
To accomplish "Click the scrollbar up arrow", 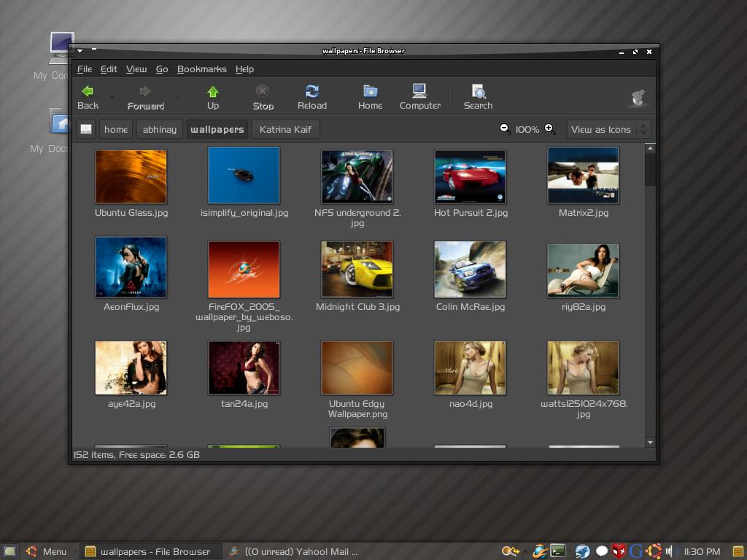I will (x=650, y=148).
